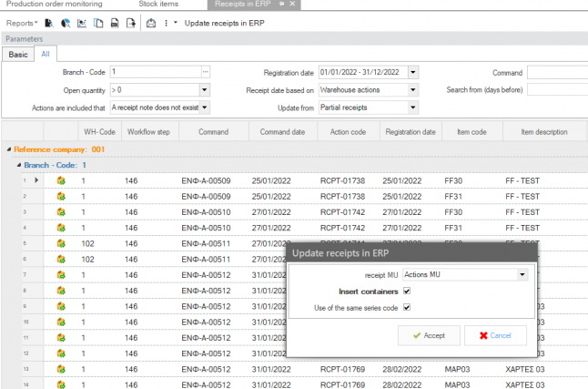
Task: Select the All parameters tab
Action: (46, 54)
